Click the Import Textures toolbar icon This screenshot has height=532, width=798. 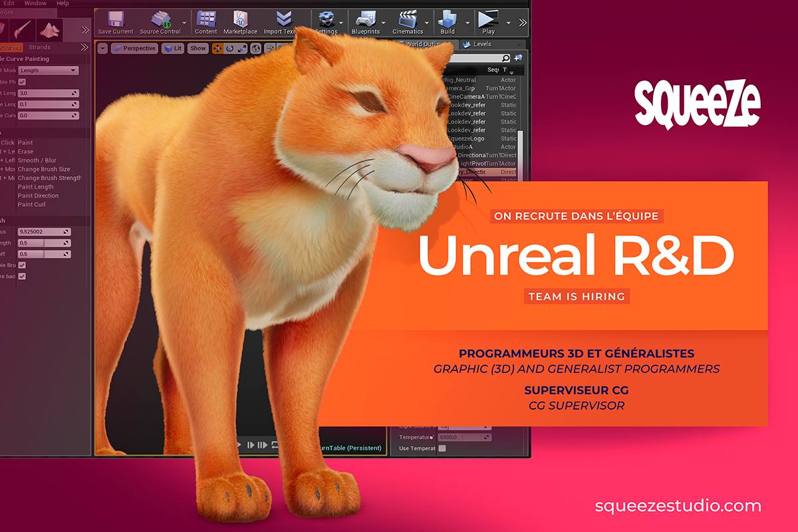click(284, 19)
